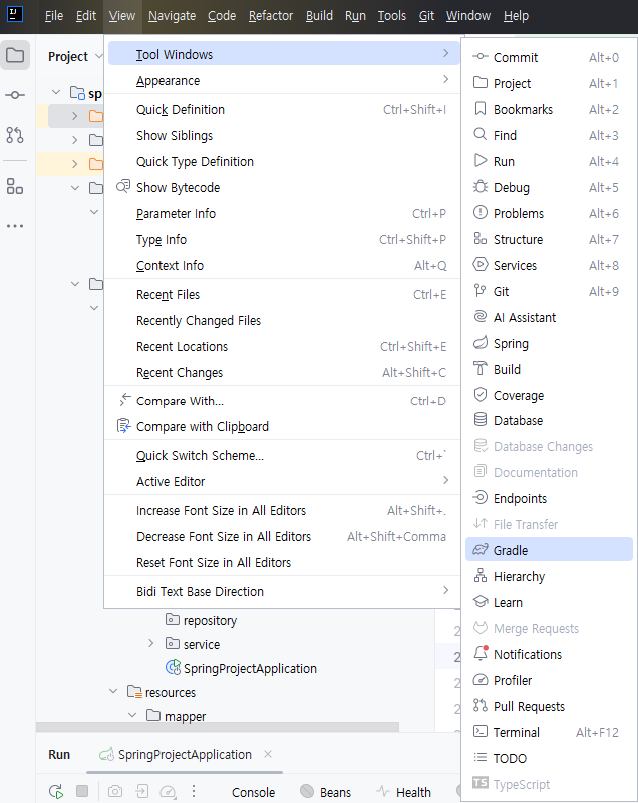
Task: Click the project tree horizontal scrollbar
Action: [217, 727]
